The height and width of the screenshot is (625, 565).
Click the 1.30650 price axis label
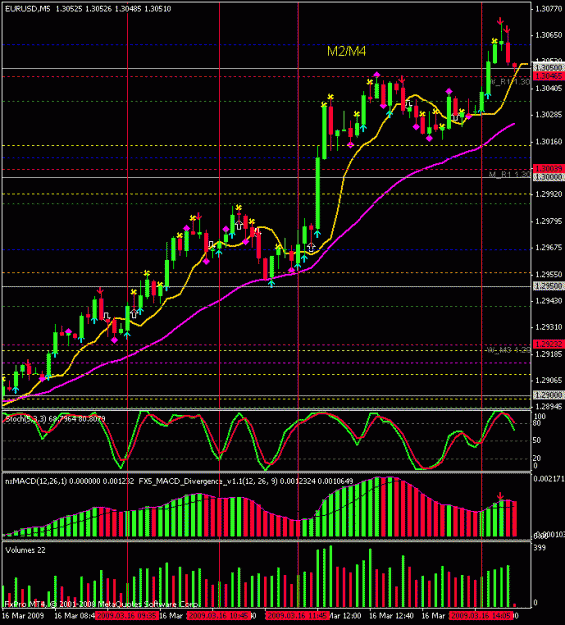point(548,35)
